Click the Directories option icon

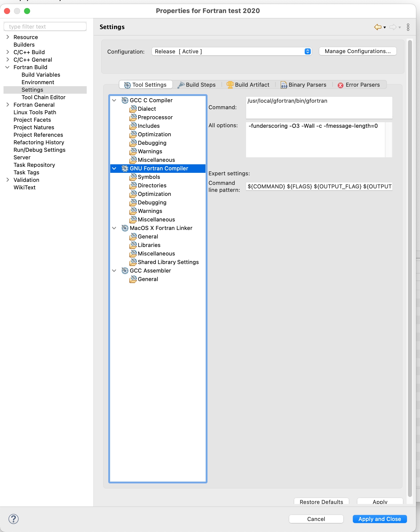[x=133, y=185]
